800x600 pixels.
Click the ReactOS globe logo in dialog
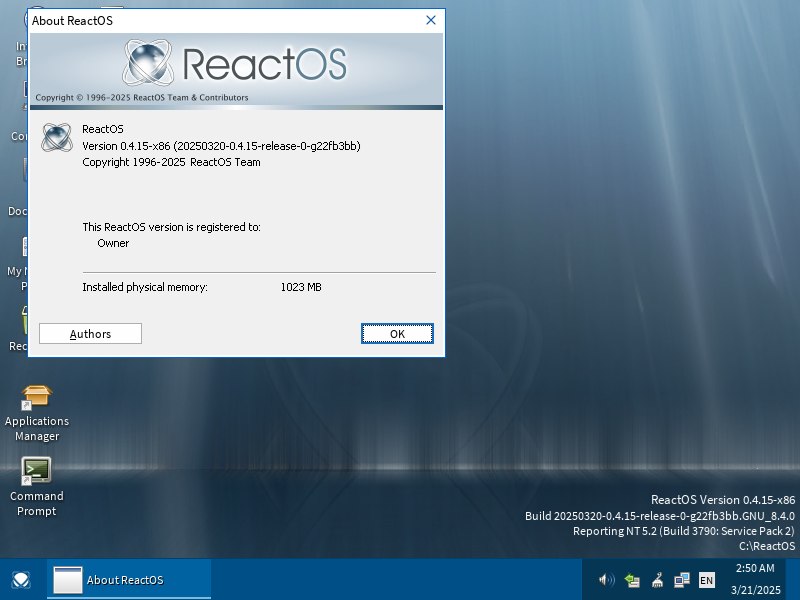[56, 135]
